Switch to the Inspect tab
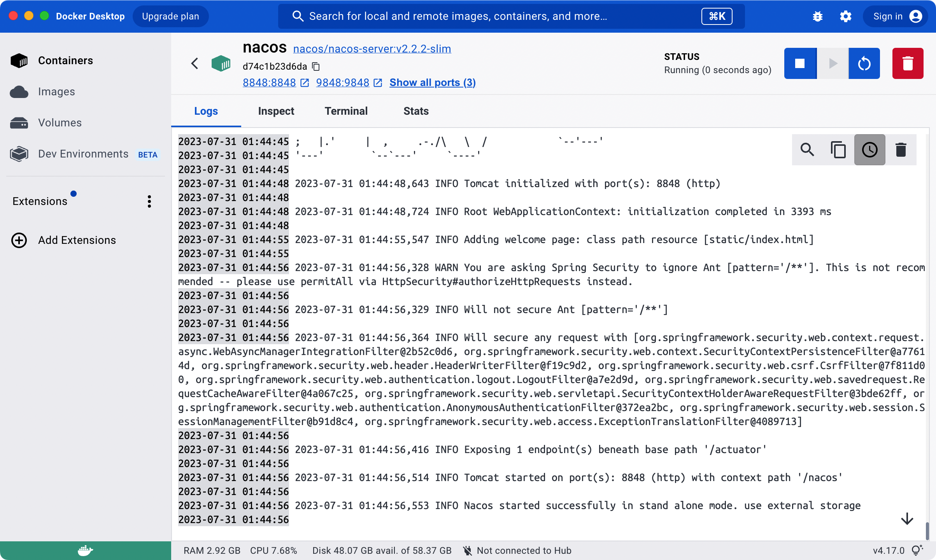Image resolution: width=936 pixels, height=560 pixels. pyautogui.click(x=276, y=111)
